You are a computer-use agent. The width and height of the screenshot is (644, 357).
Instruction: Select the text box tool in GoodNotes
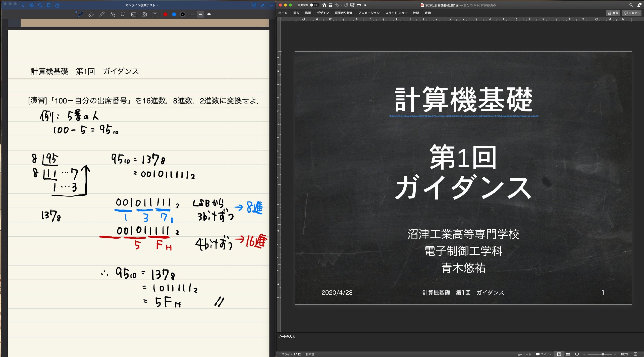[x=155, y=14]
